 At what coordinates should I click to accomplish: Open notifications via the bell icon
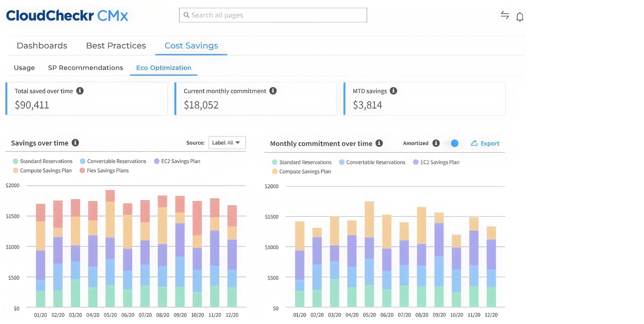click(520, 16)
